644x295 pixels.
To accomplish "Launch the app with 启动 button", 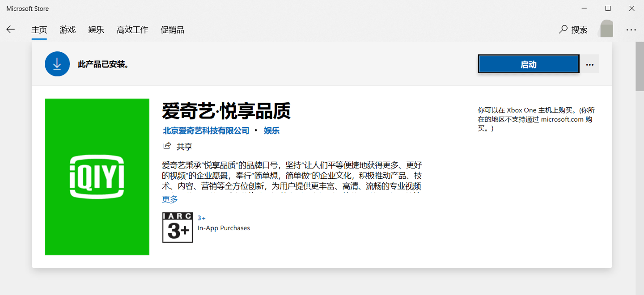I will pos(529,64).
